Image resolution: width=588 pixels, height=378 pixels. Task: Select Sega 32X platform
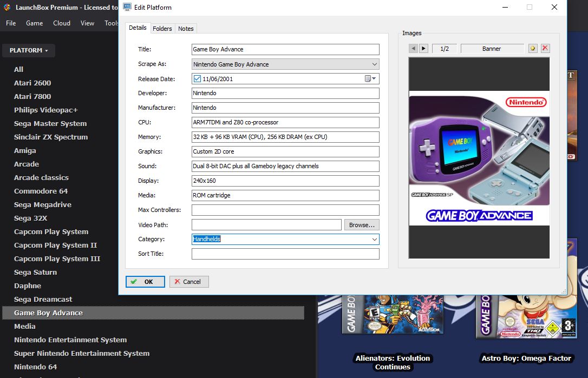coord(31,218)
